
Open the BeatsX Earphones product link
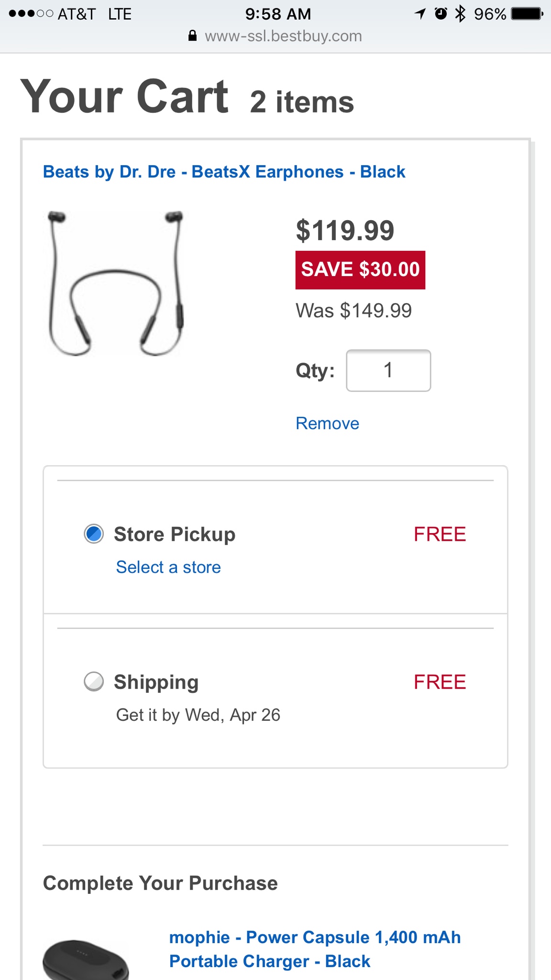tap(224, 172)
